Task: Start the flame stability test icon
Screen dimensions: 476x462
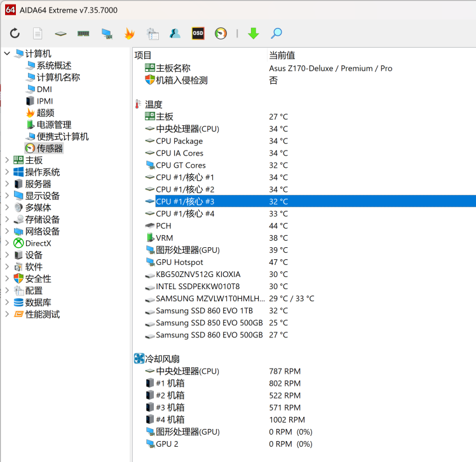Action: [x=129, y=34]
